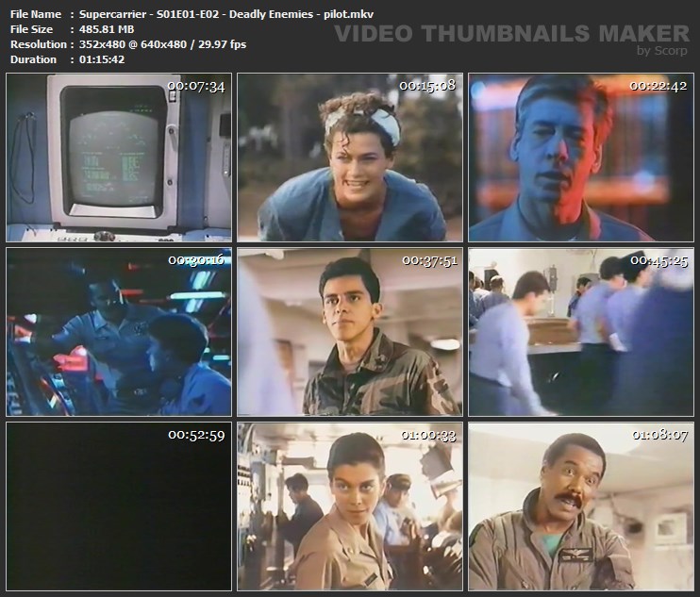This screenshot has width=700, height=597.
Task: Click the timestamp text '01:08:07'
Action: (x=660, y=435)
